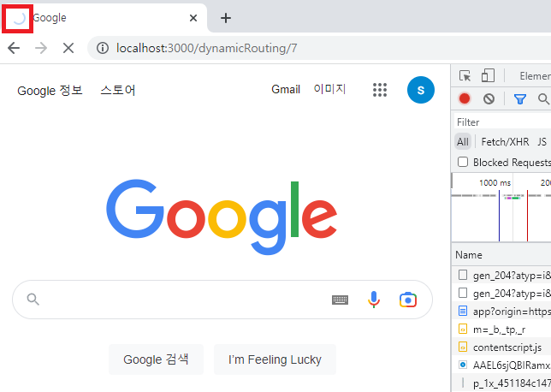Open the Google account avatar S

[x=421, y=90]
